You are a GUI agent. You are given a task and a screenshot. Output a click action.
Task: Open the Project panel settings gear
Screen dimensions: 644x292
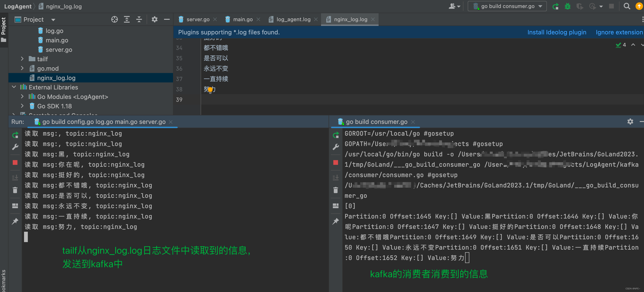(155, 19)
